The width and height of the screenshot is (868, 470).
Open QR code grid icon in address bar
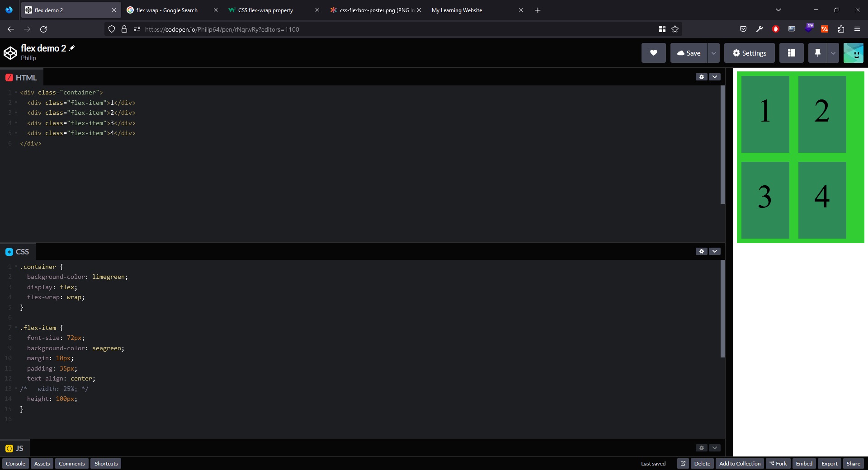point(662,29)
